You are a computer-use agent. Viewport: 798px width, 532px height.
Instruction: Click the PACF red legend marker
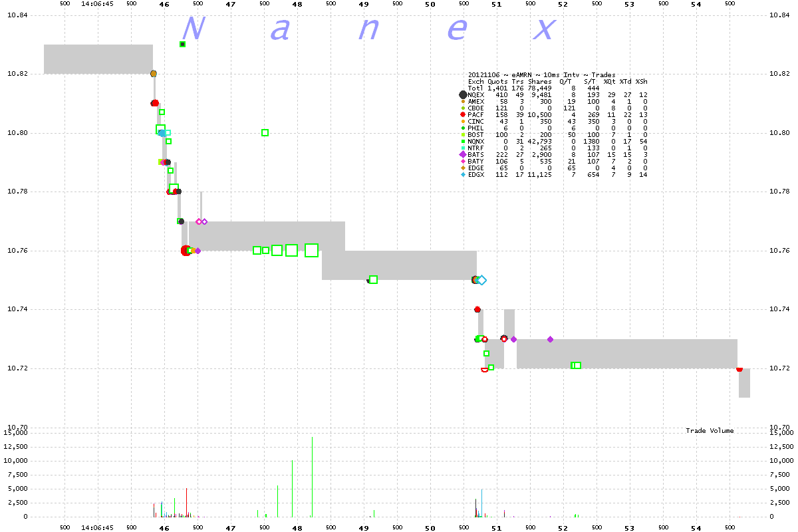click(x=463, y=114)
